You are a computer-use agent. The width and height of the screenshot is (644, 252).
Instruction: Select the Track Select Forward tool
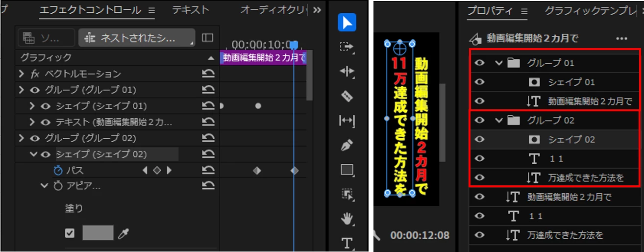coord(347,47)
